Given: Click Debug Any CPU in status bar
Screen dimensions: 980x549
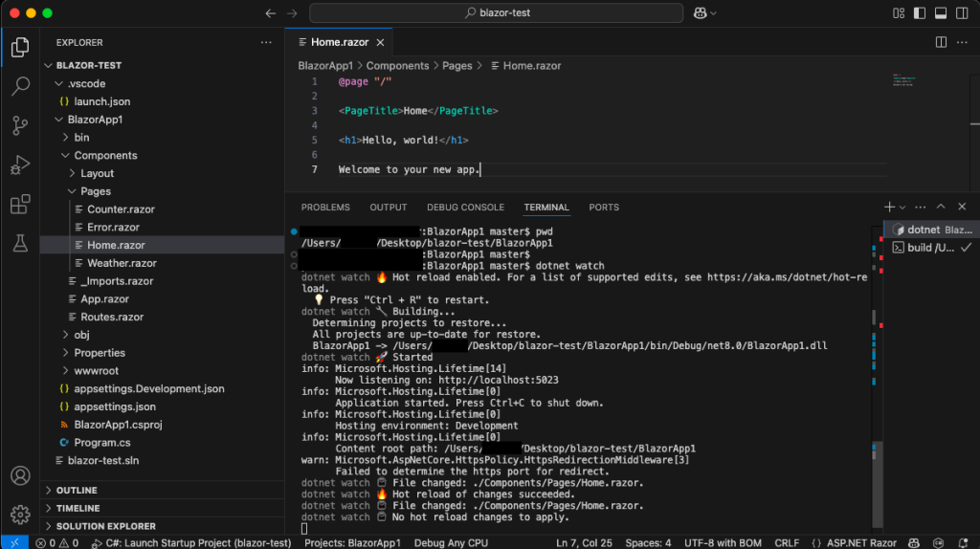Looking at the screenshot, I should pos(451,542).
